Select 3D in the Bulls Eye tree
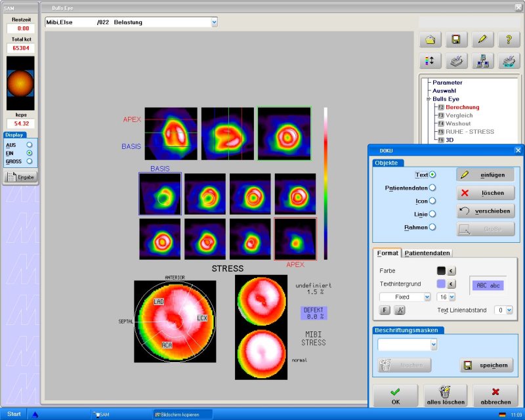 click(450, 140)
